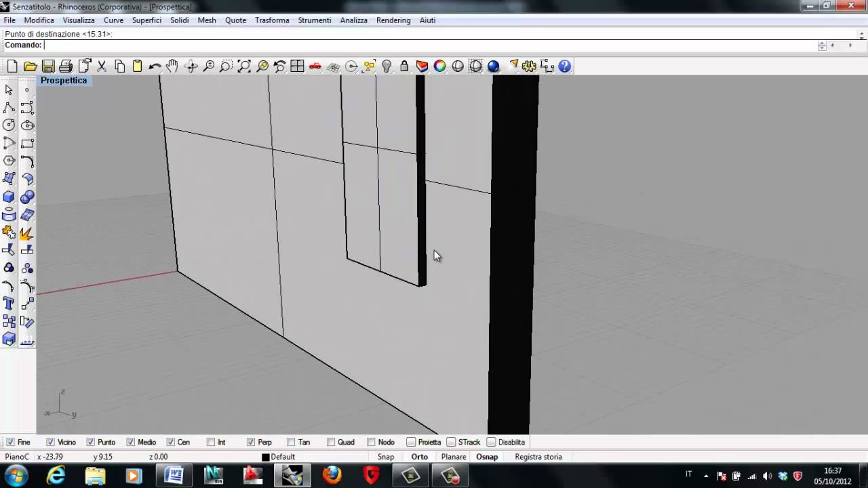Cut selection with the scissors icon

(x=102, y=66)
